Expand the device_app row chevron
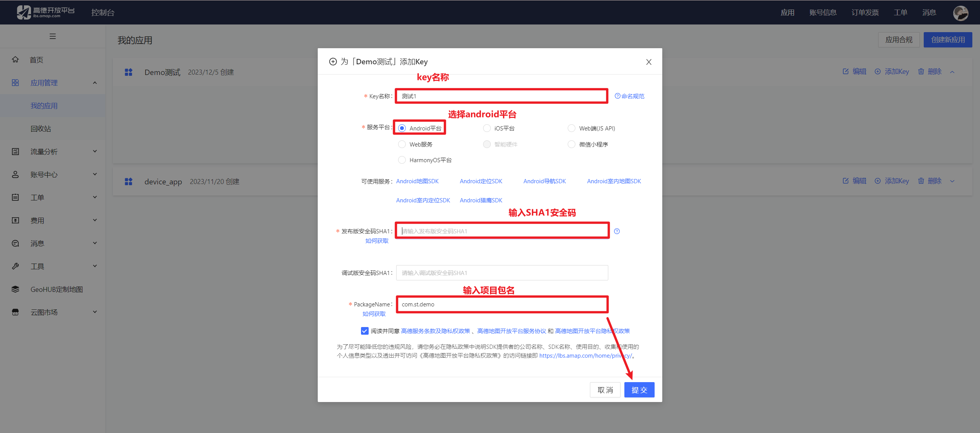This screenshot has height=433, width=980. [952, 181]
